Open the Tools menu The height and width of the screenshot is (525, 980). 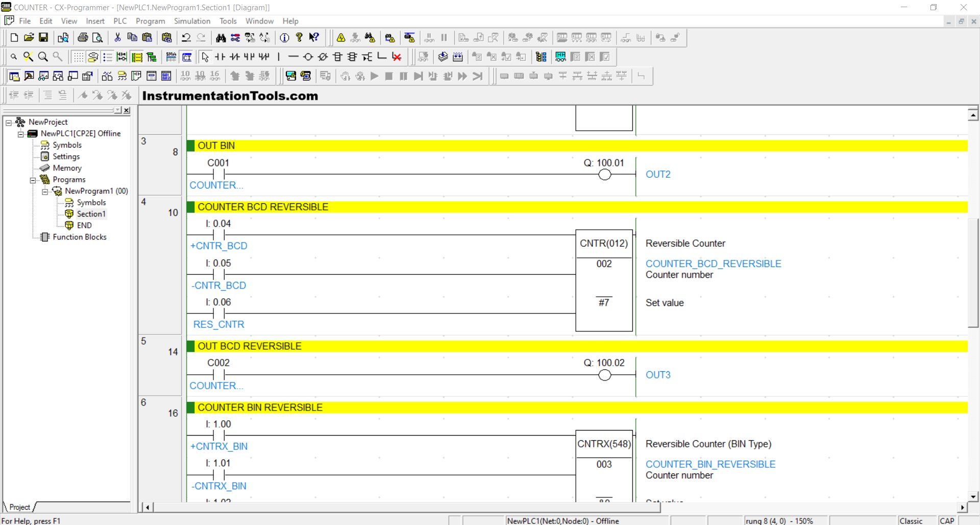(228, 21)
